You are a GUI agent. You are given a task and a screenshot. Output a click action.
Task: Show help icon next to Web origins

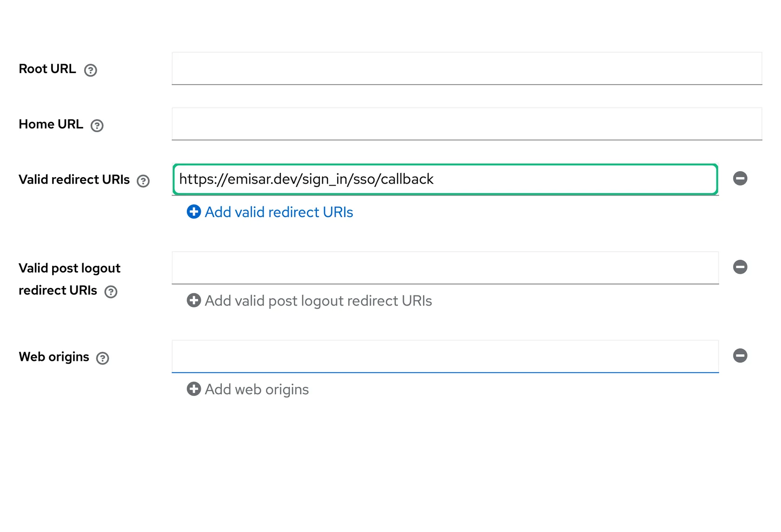click(x=102, y=358)
